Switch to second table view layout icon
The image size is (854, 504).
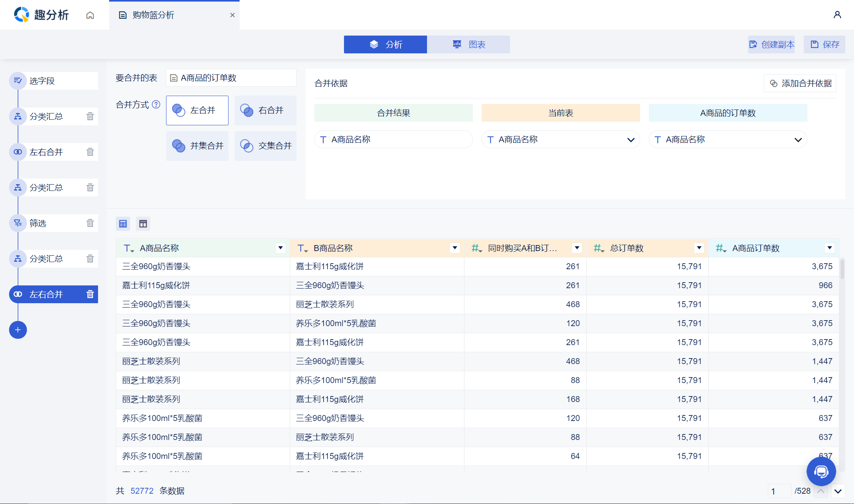pyautogui.click(x=143, y=224)
